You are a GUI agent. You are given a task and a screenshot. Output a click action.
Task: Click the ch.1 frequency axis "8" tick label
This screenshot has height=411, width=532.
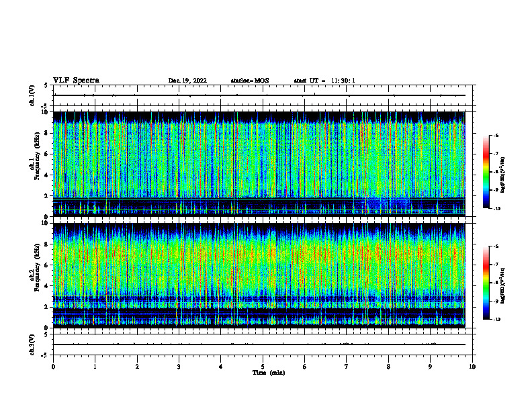pos(46,133)
